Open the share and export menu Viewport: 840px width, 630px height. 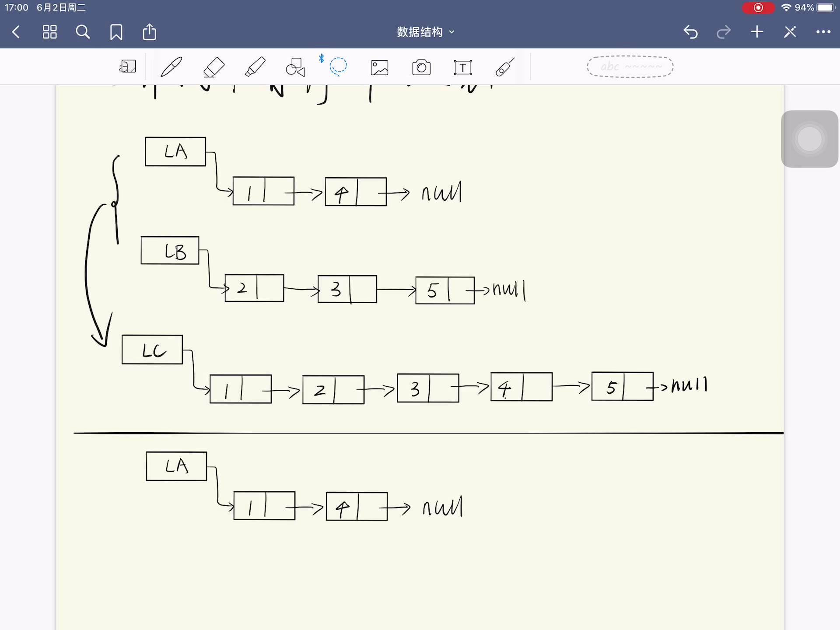pyautogui.click(x=149, y=32)
